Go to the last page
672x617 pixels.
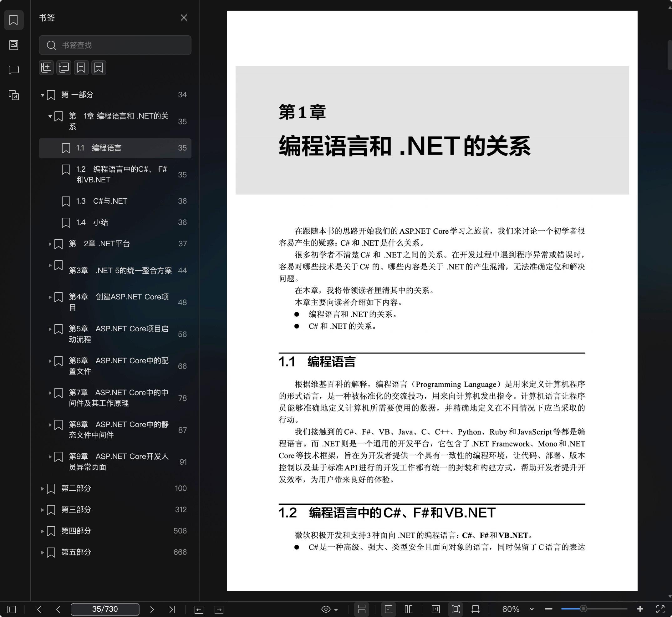click(172, 609)
